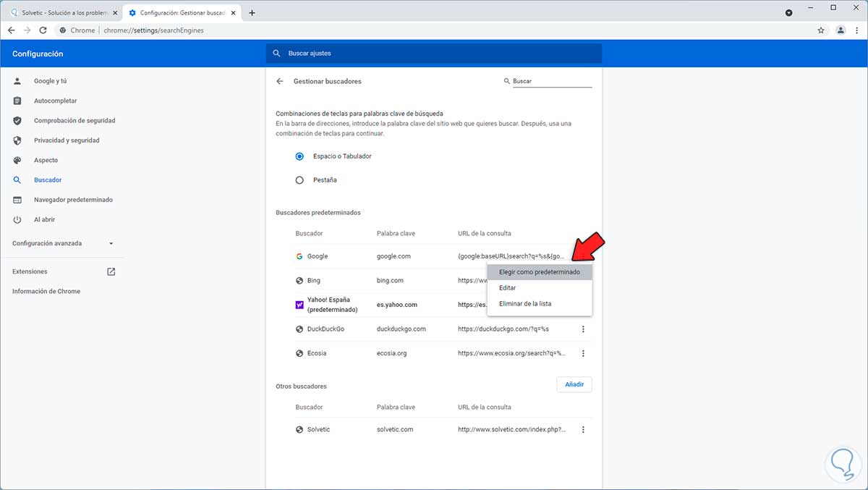This screenshot has height=490, width=868.
Task: Open Autocompletar settings section
Action: [55, 101]
